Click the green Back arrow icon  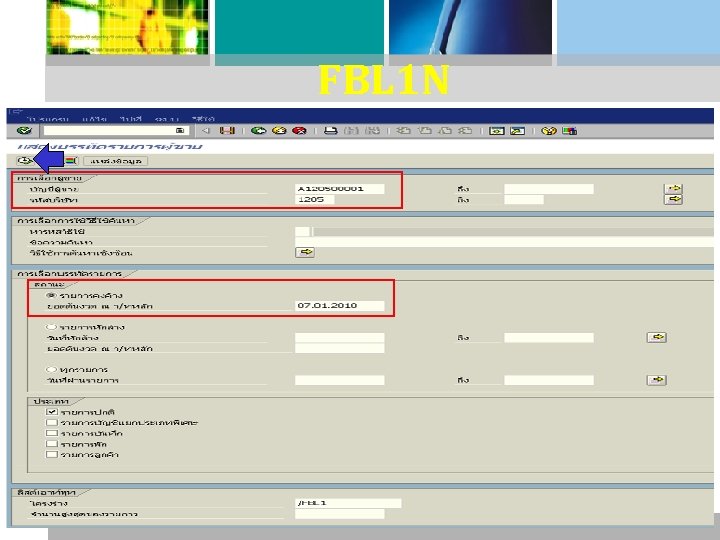pyautogui.click(x=259, y=131)
